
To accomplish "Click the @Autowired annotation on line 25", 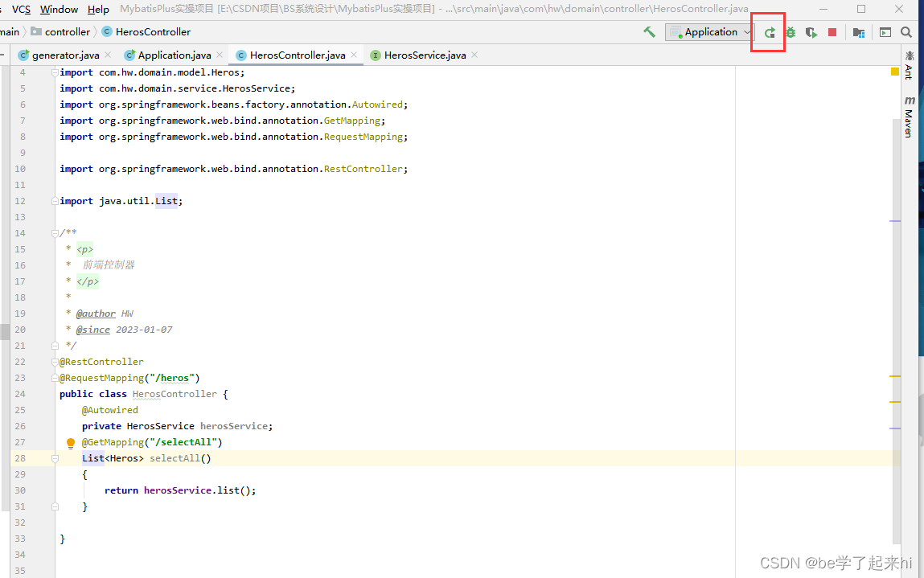I will pos(109,410).
